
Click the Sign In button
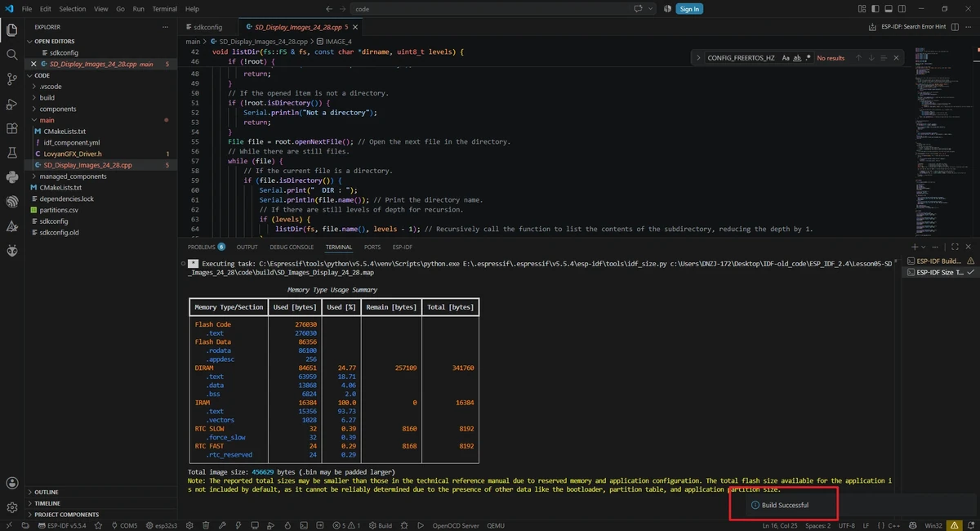689,9
